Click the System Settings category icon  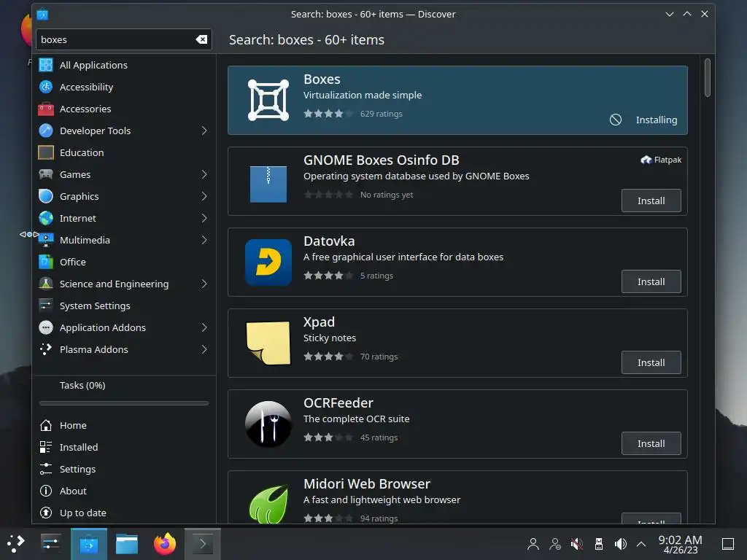[46, 306]
